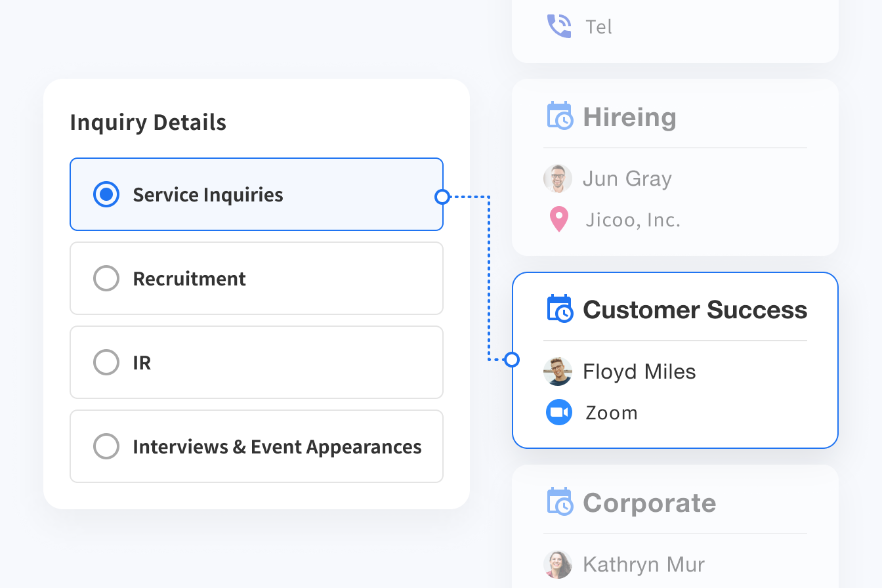Screen dimensions: 882x588
Task: Click the connector dot on Service Inquiries
Action: 442,196
